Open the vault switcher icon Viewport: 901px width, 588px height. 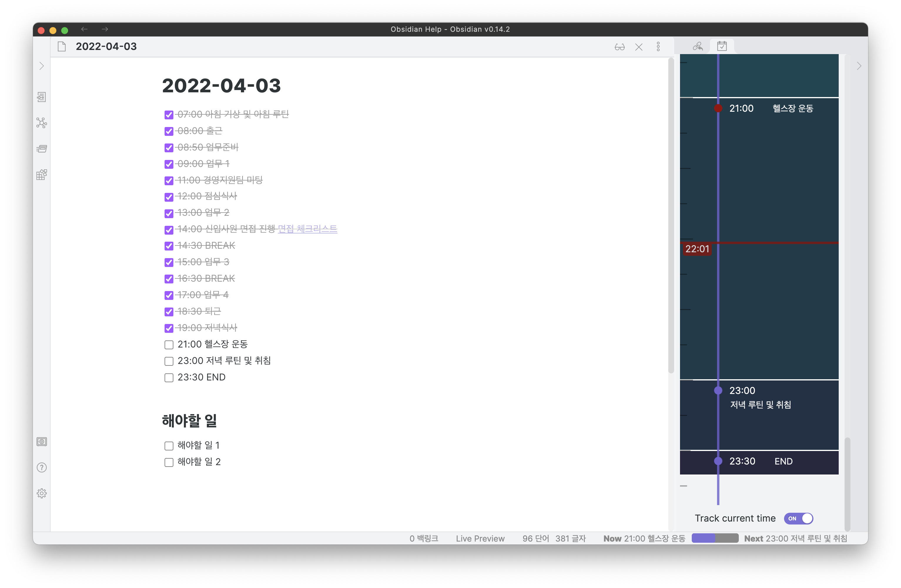point(42,442)
